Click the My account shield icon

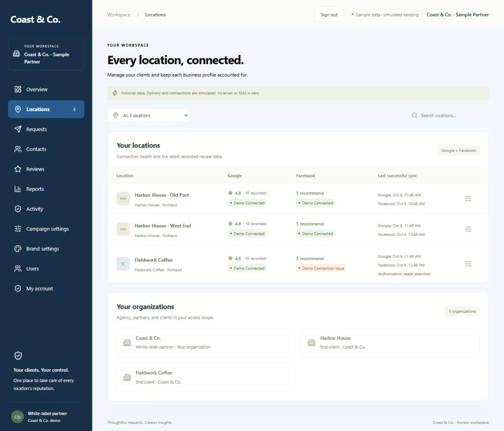coord(18,289)
